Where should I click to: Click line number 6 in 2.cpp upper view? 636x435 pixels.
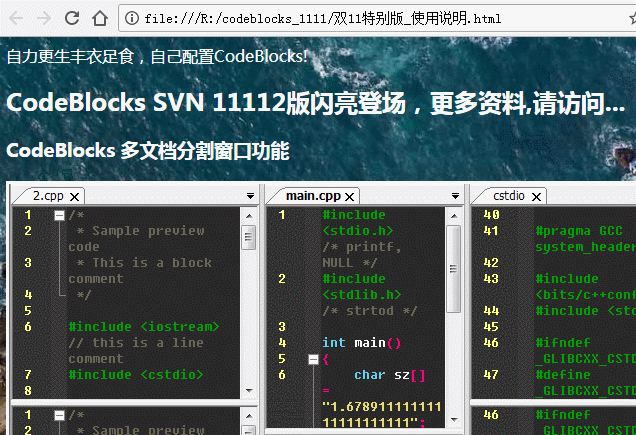(28, 327)
